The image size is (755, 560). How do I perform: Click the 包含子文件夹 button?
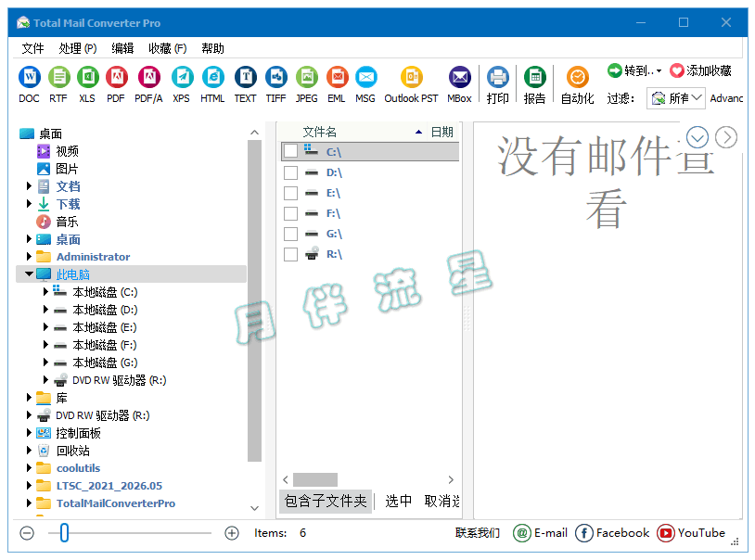(x=326, y=502)
